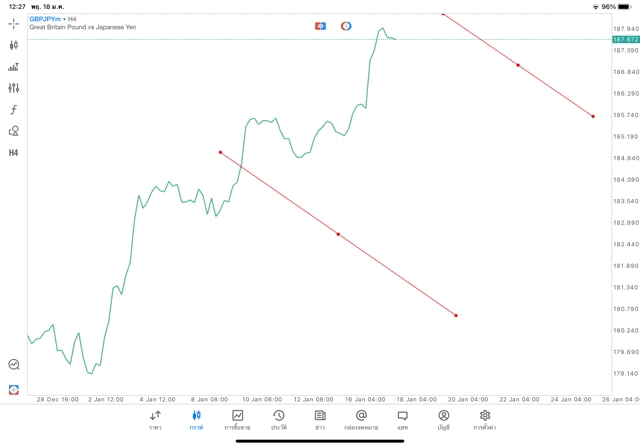Open the H4 timeframe selector
This screenshot has width=640, height=447.
(x=14, y=153)
